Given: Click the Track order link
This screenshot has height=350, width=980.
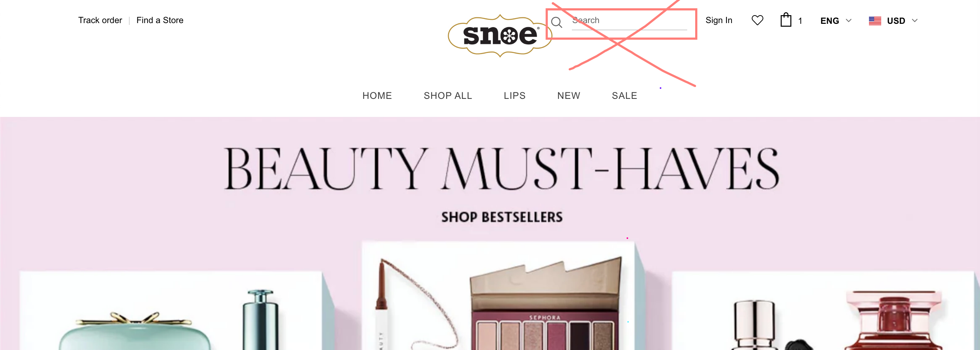Looking at the screenshot, I should pyautogui.click(x=100, y=20).
